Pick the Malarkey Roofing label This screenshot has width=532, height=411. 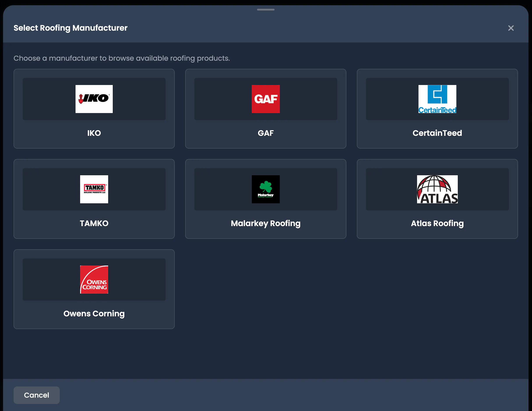266,223
